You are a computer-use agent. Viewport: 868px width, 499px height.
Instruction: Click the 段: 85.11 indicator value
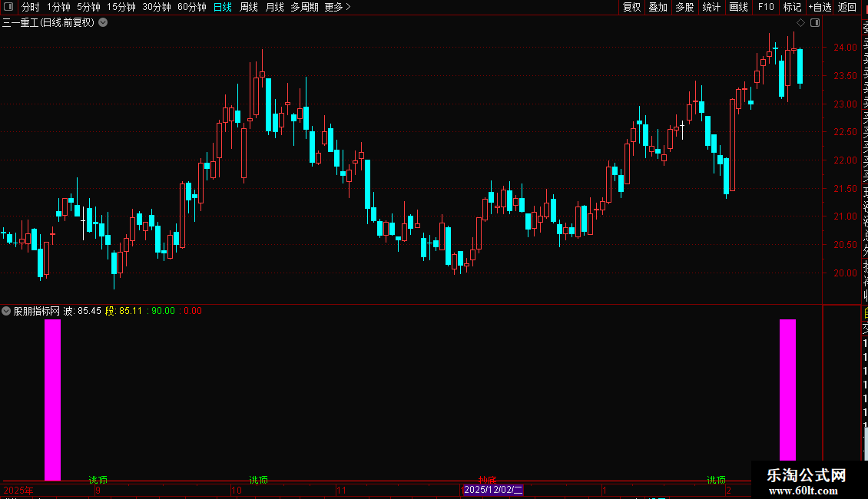[124, 311]
